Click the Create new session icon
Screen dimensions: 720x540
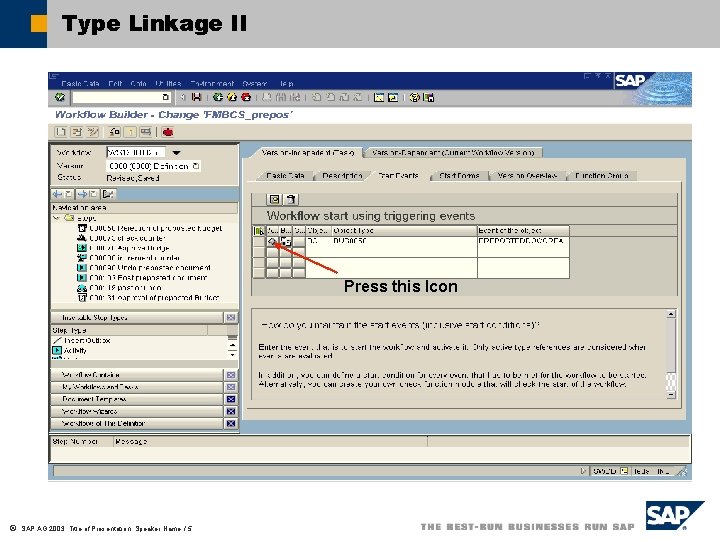click(378, 97)
